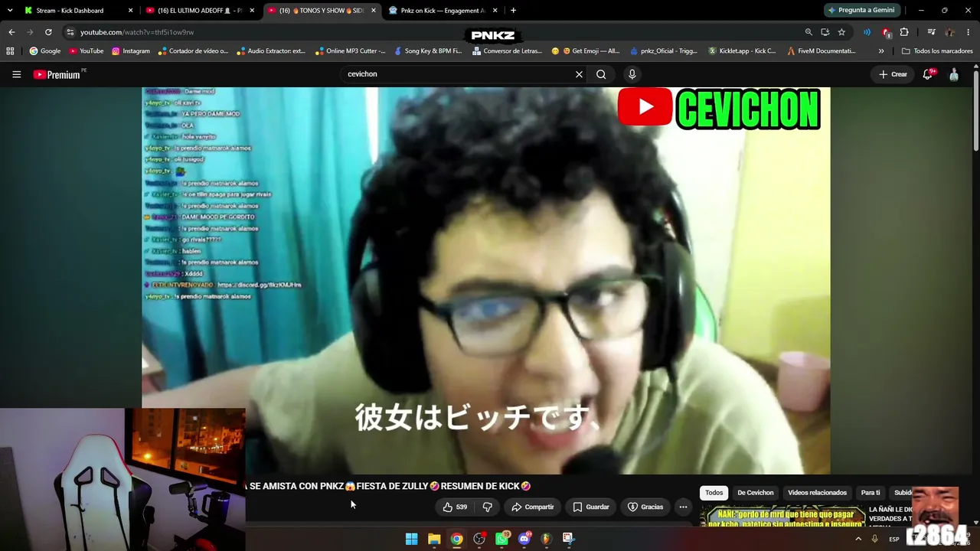
Task: Open the 'Online MP3 Cutter' bookmark
Action: [351, 51]
